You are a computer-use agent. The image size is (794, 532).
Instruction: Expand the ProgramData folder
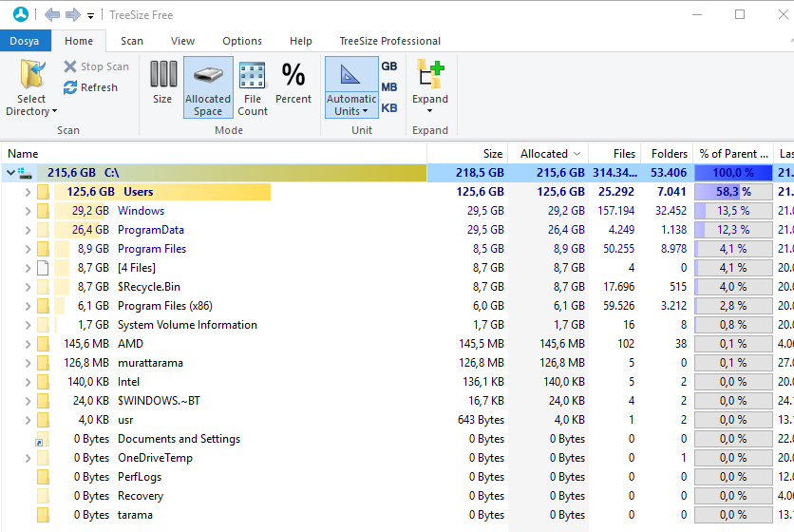(28, 230)
